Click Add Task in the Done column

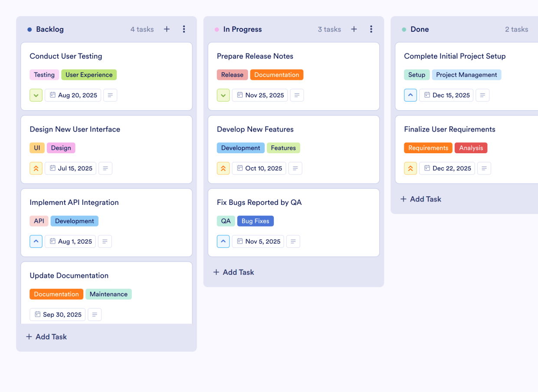point(420,199)
